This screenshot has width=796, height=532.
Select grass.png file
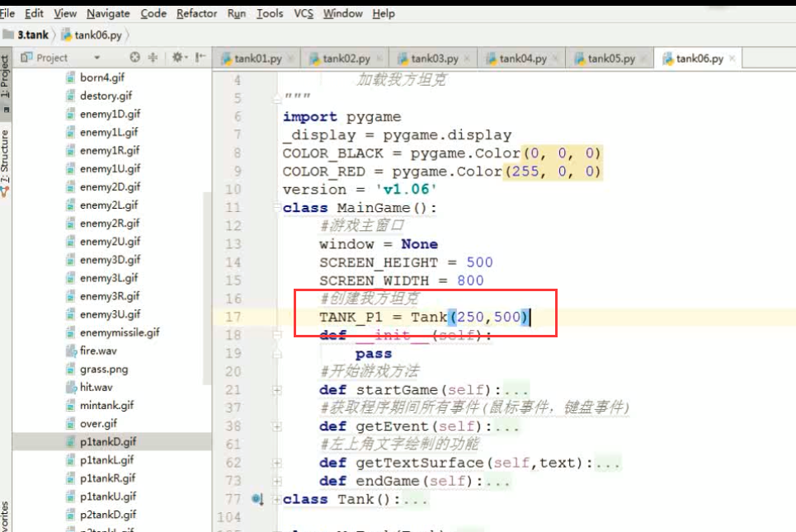click(x=104, y=369)
